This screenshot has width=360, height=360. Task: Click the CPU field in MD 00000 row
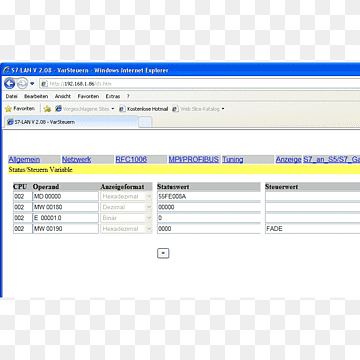(x=22, y=196)
